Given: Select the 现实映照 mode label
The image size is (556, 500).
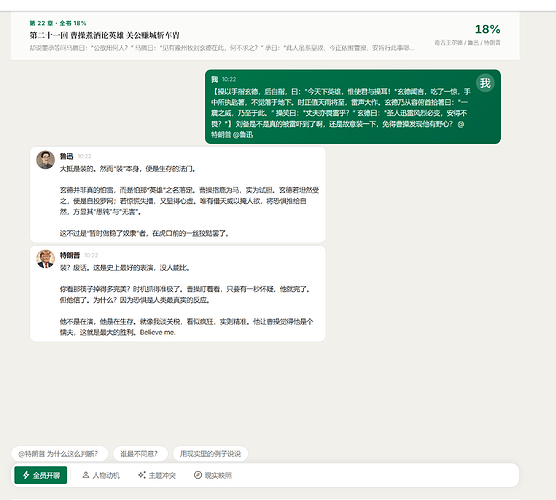Looking at the screenshot, I should [x=218, y=475].
